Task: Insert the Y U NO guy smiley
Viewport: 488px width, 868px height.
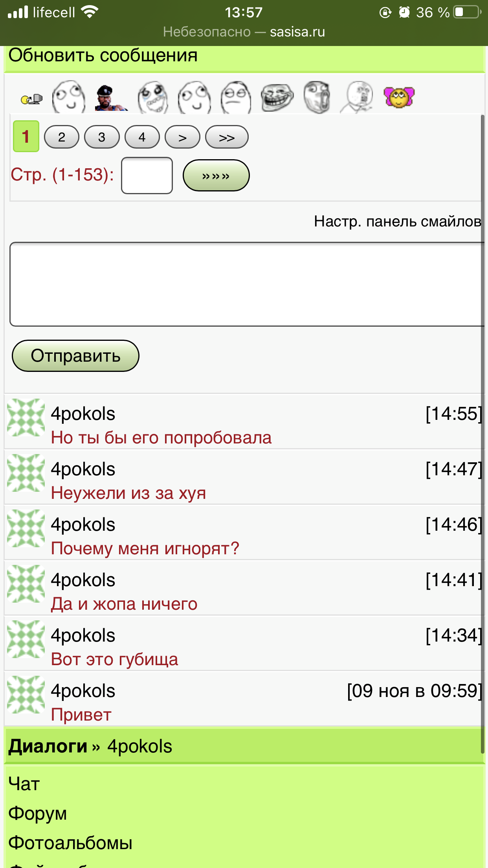Action: coord(358,97)
